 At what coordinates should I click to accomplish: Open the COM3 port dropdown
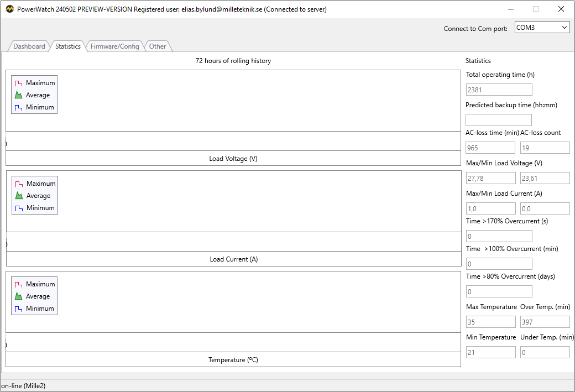(x=565, y=27)
